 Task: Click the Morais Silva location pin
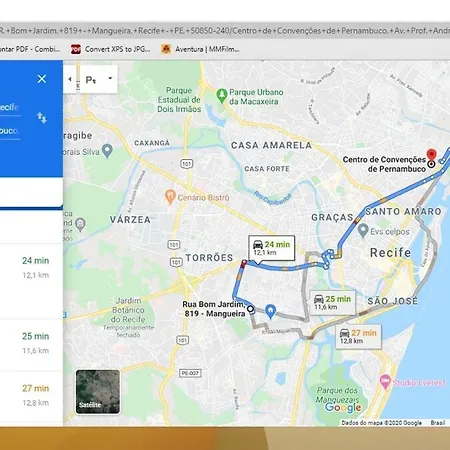pyautogui.click(x=107, y=151)
